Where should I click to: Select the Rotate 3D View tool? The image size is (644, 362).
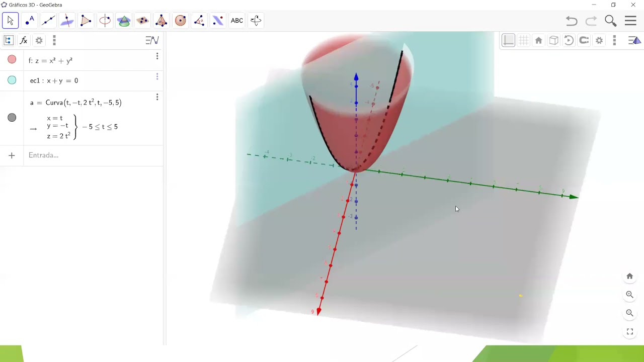click(x=256, y=20)
